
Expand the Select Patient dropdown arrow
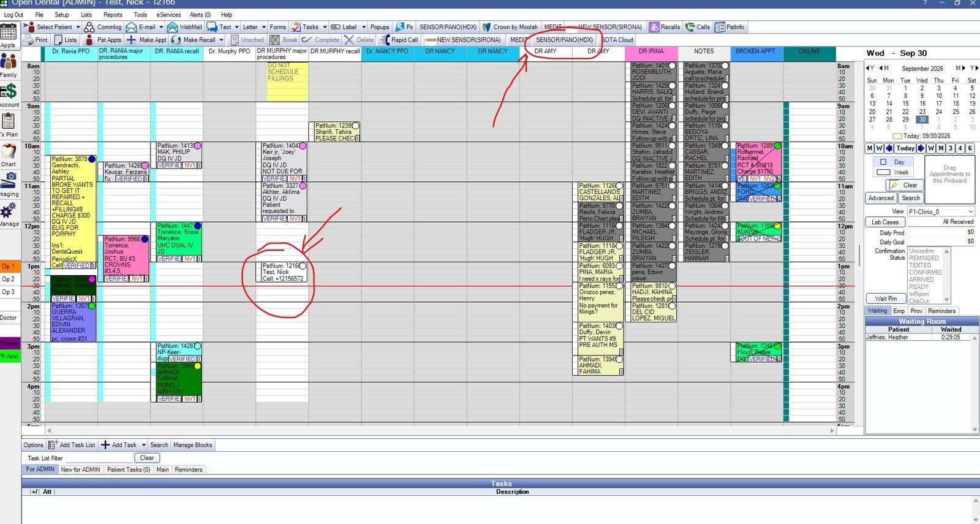[78, 27]
